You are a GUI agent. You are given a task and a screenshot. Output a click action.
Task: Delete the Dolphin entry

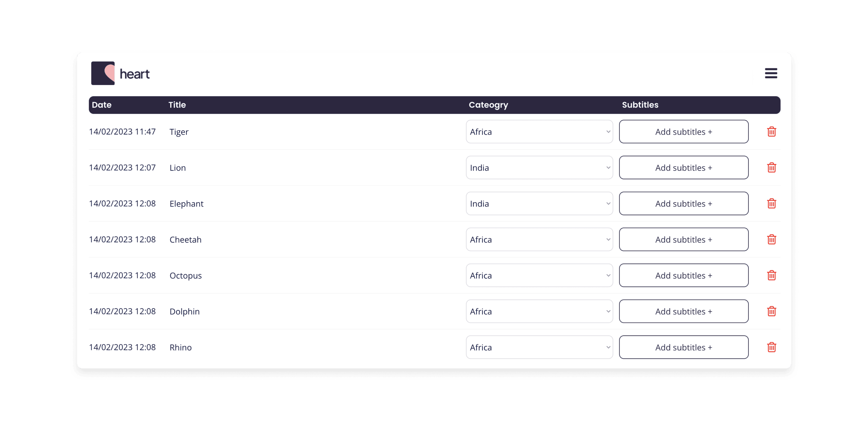771,311
